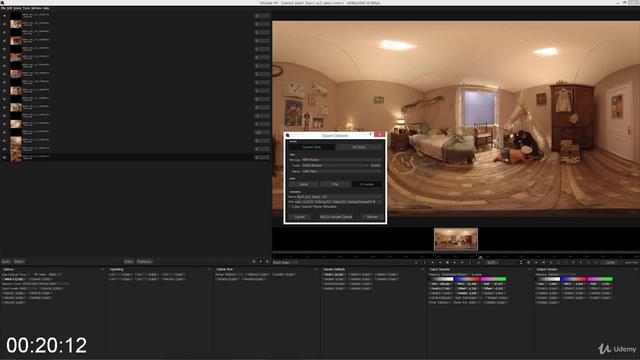Screen dimensions: 640x360
Task: Click the Config button beside the Codec dropdown
Action: [376, 165]
